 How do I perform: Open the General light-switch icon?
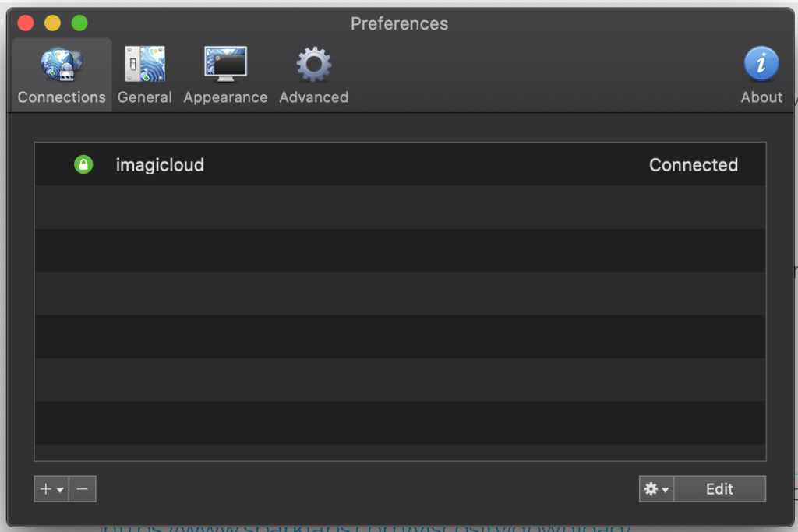point(145,64)
